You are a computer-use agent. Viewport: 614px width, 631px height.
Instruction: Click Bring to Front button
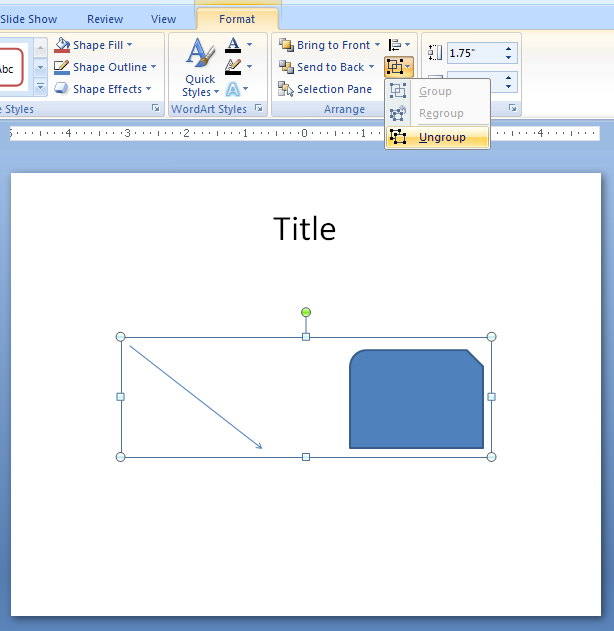coord(325,45)
